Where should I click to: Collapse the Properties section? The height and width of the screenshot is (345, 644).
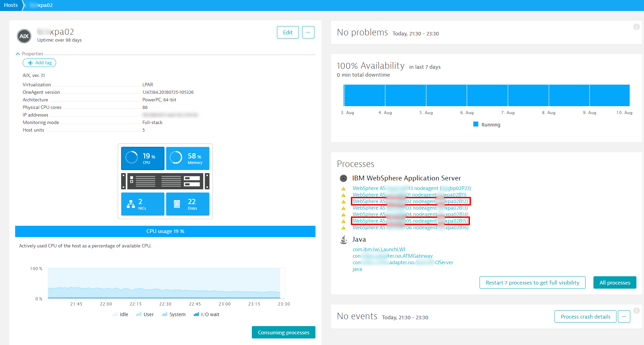pos(18,54)
